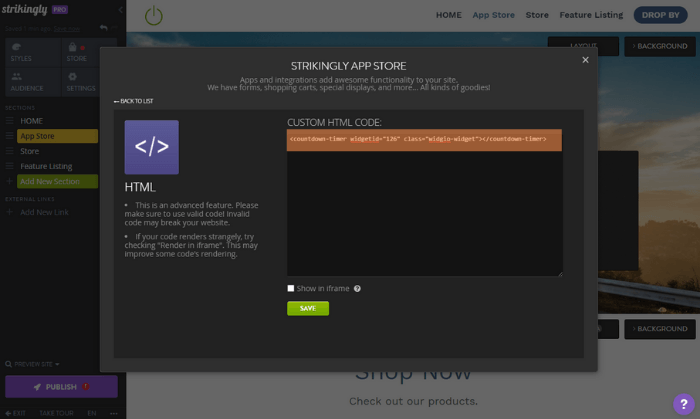Open the more options ellipsis menu
Screen dimensions: 700x419
click(x=114, y=413)
